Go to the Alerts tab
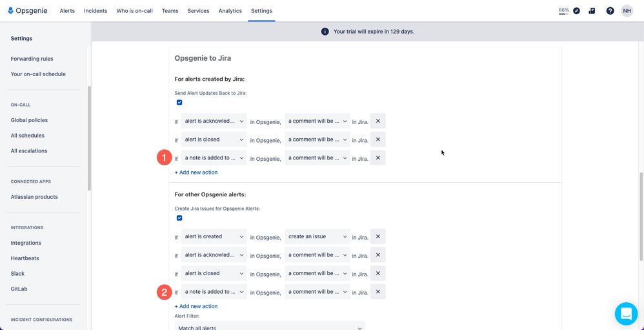The image size is (644, 330). tap(67, 11)
